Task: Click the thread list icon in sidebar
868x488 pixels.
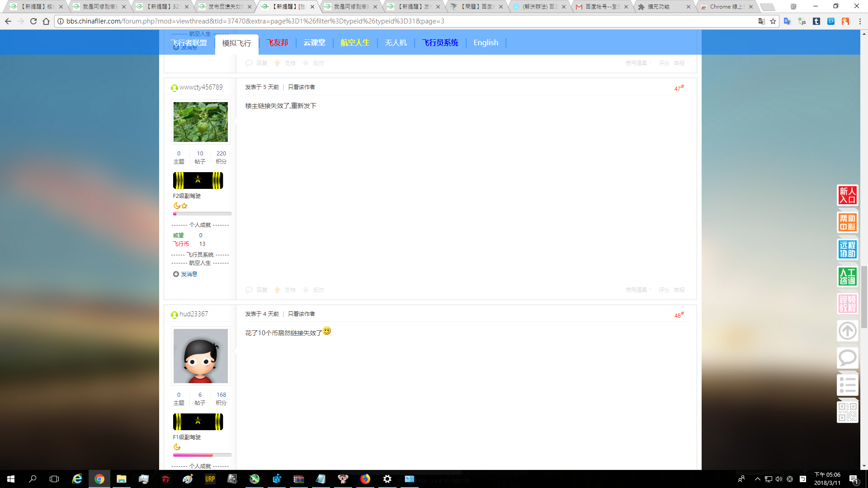Action: click(x=848, y=385)
